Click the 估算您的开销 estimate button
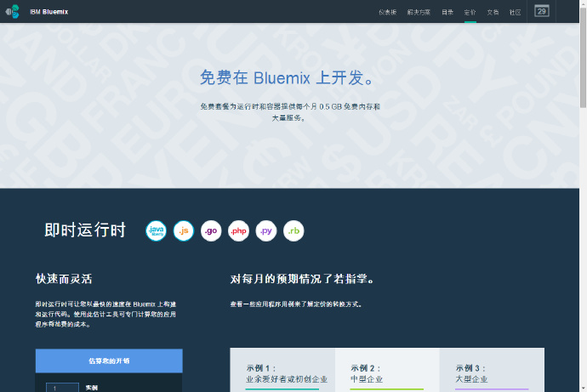Screen dimensions: 587x392 pos(109,361)
